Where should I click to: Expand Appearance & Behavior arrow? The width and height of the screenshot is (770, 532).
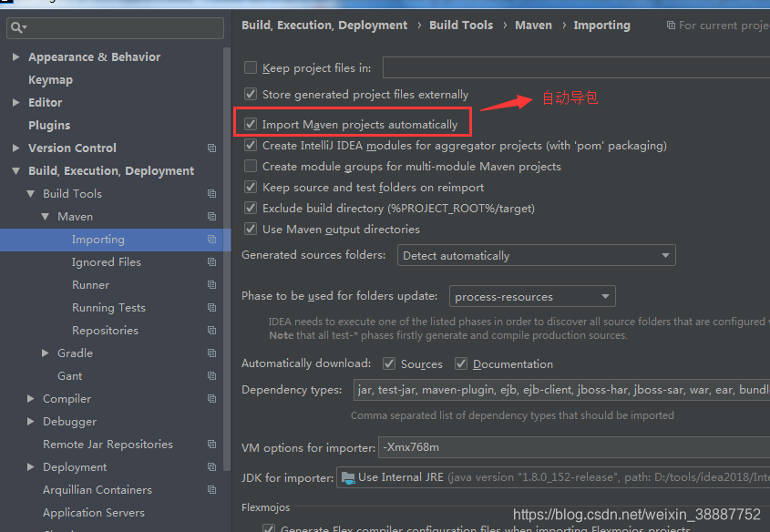pos(15,56)
